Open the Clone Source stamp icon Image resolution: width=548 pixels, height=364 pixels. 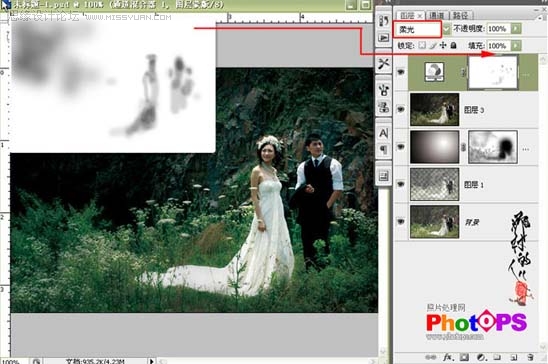pyautogui.click(x=383, y=107)
